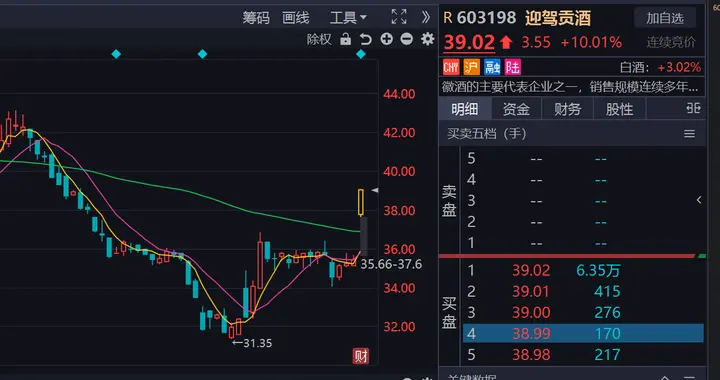Click the latest yellow limit-up candlestick
Viewport: 720px width, 380px height.
click(361, 202)
